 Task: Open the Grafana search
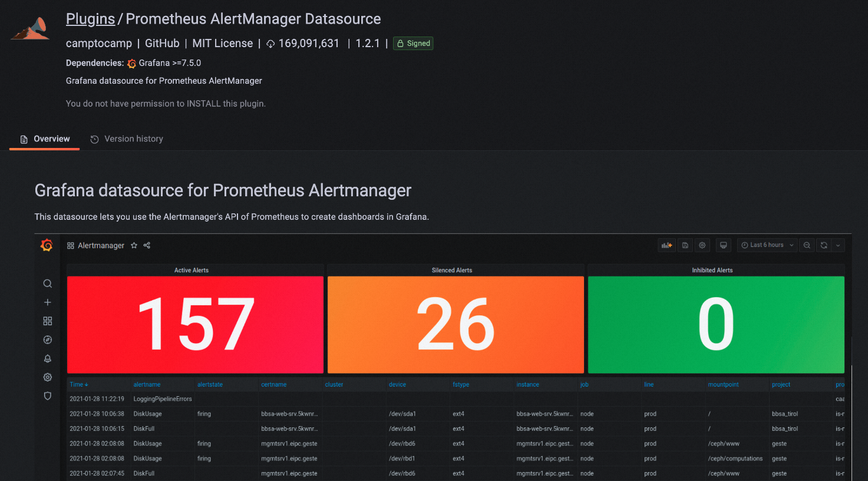click(47, 283)
